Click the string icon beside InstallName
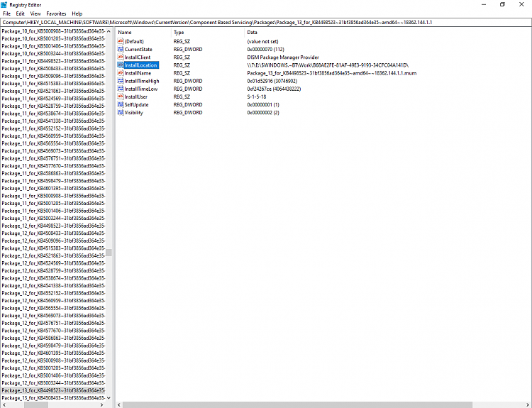532x408 pixels. [x=121, y=73]
